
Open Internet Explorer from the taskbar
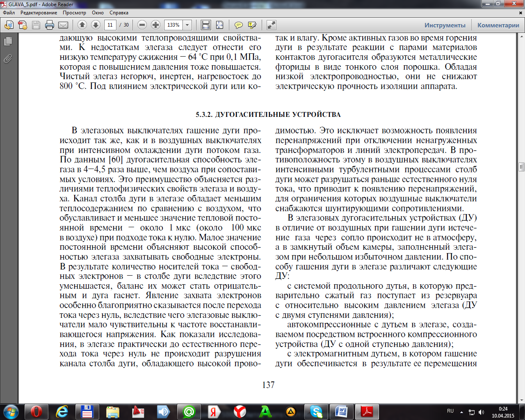62,412
